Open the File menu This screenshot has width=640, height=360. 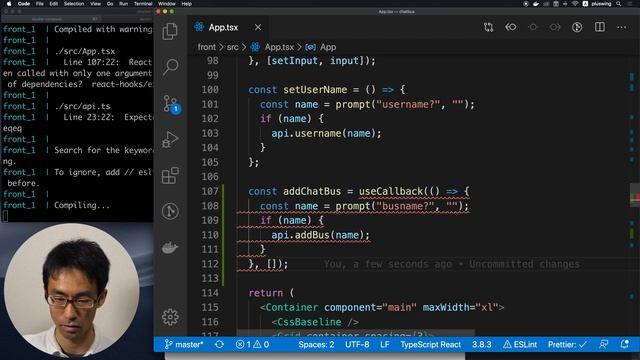pos(40,4)
